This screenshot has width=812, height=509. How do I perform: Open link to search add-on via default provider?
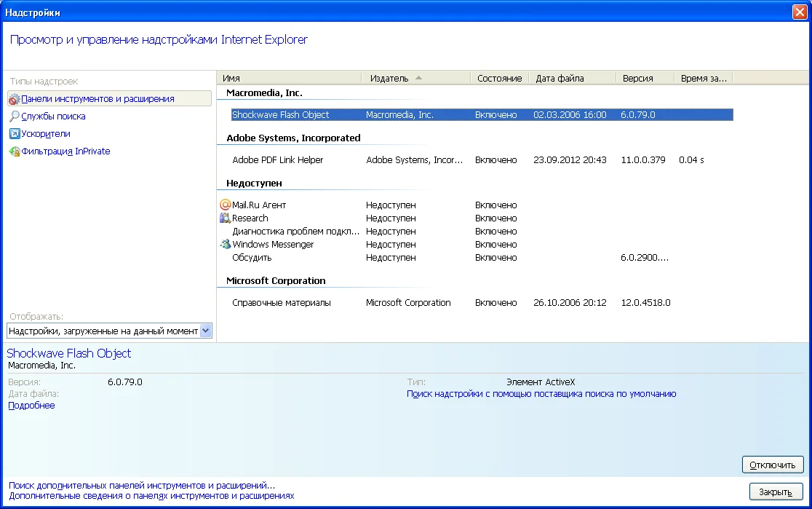tap(541, 394)
